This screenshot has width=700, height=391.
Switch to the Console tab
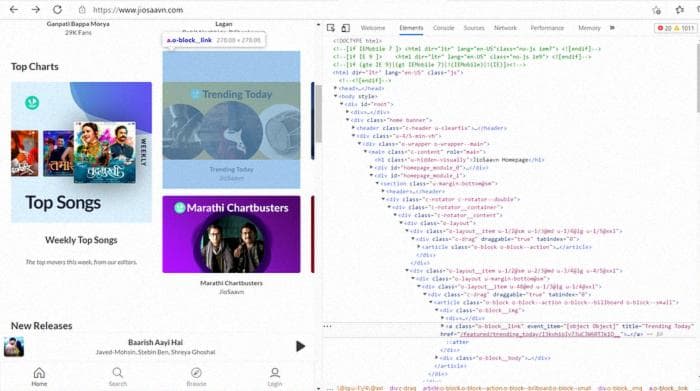point(443,28)
